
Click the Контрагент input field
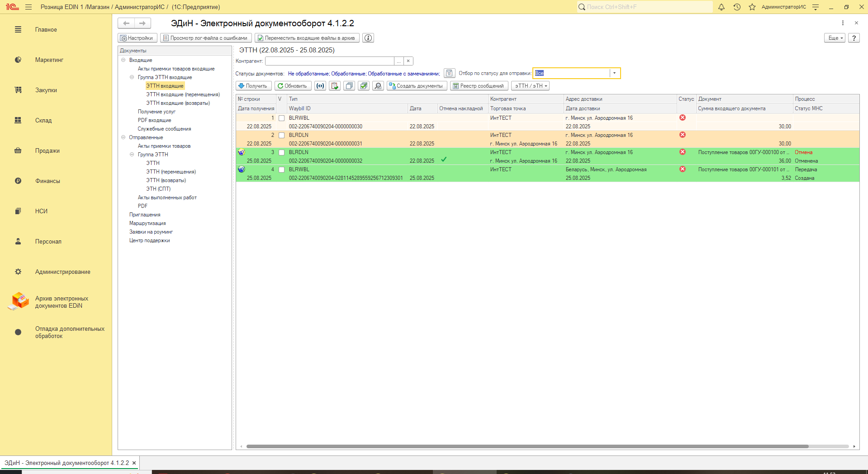click(329, 61)
